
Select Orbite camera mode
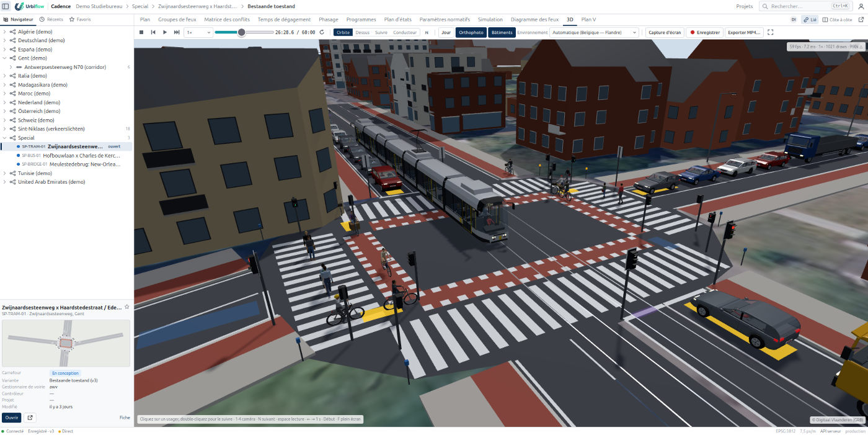(343, 32)
